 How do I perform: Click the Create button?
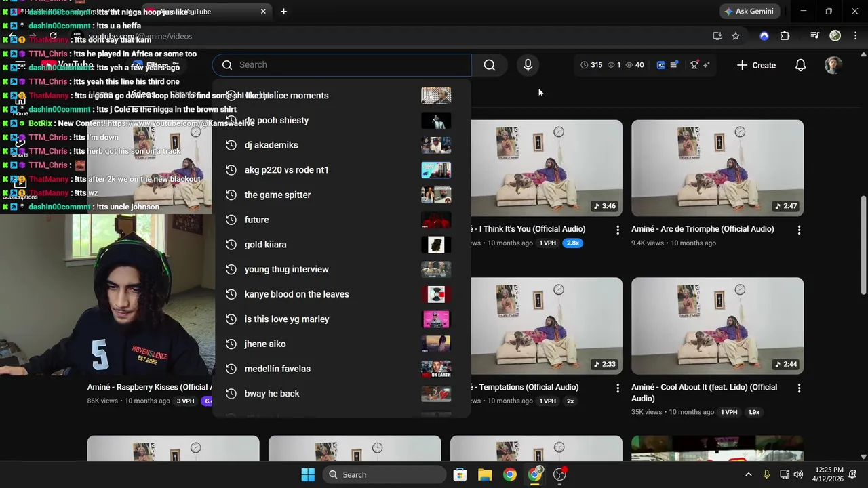(x=756, y=65)
